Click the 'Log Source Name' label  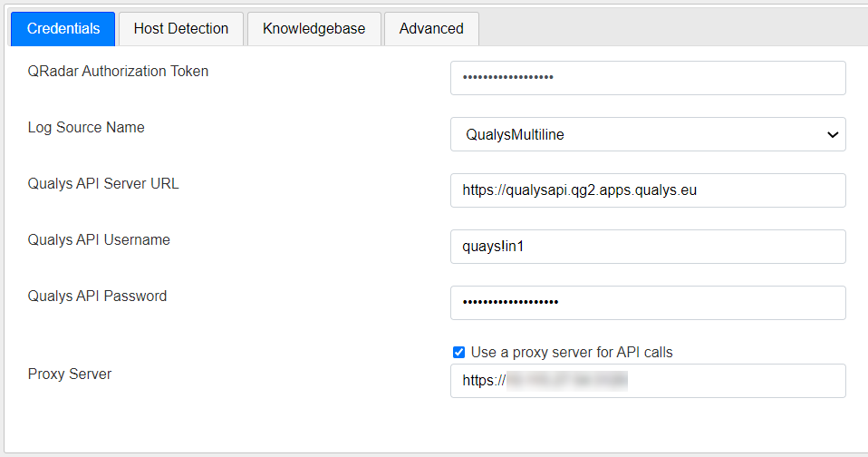coord(86,127)
